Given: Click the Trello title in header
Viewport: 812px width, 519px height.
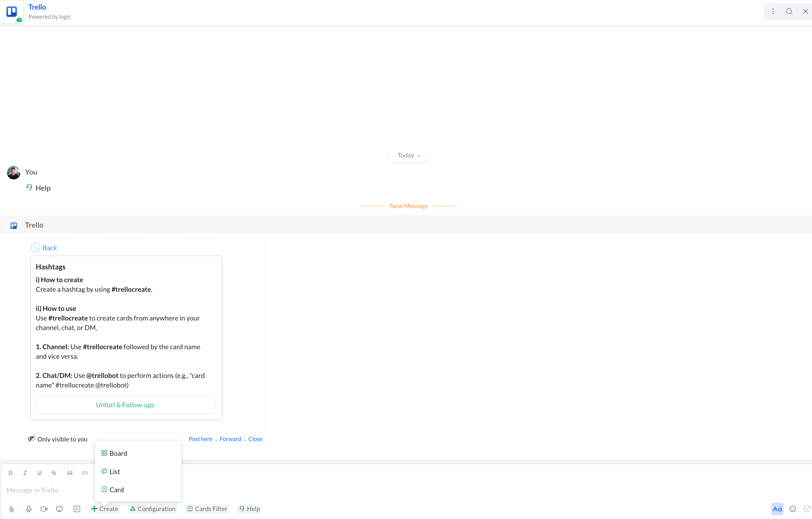Looking at the screenshot, I should coord(37,7).
